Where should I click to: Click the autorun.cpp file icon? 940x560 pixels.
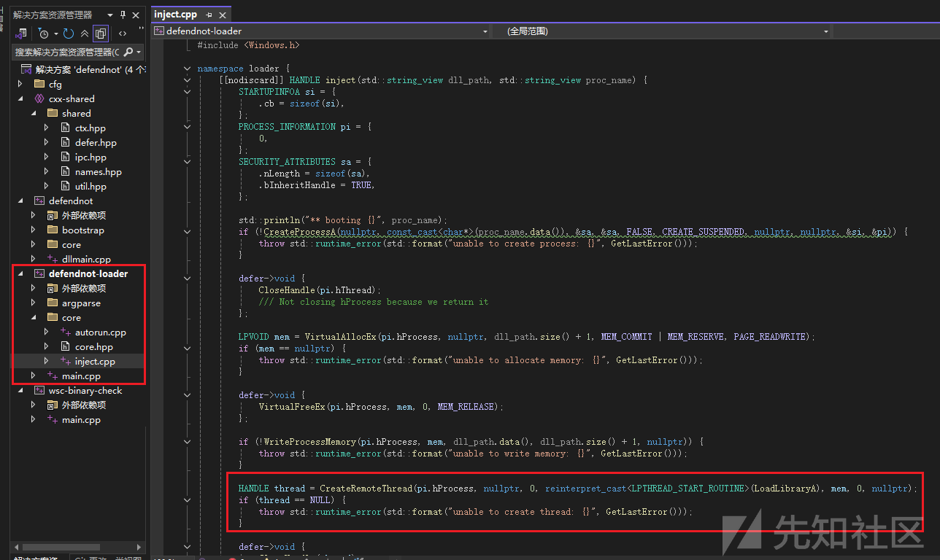66,332
